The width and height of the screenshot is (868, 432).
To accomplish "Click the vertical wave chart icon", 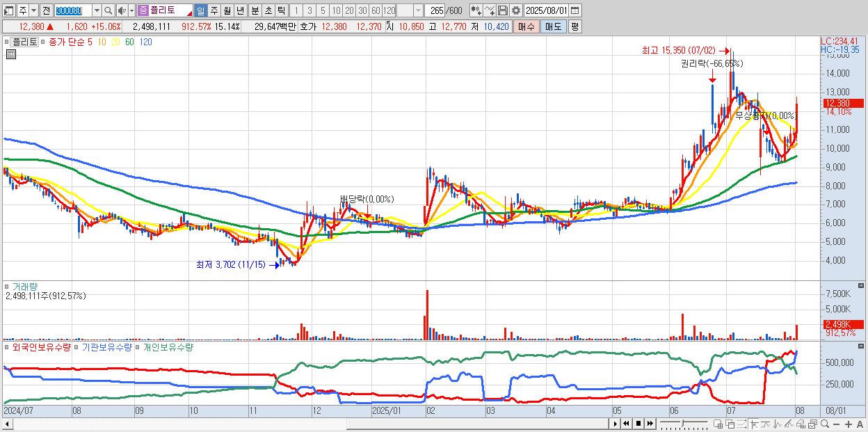I will coord(778,424).
